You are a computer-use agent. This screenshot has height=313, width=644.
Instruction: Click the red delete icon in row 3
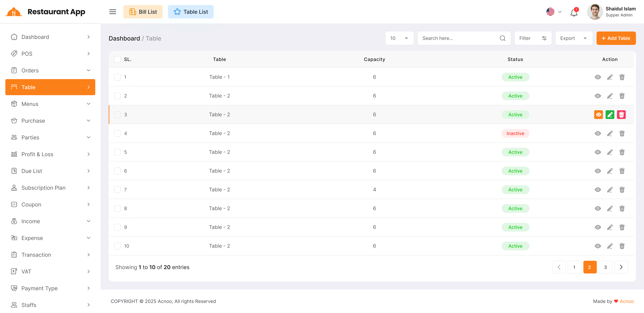pos(621,115)
